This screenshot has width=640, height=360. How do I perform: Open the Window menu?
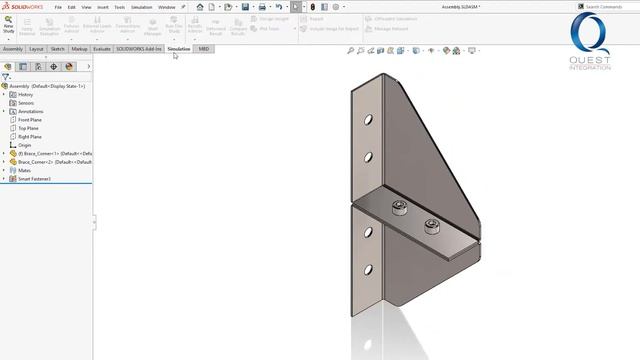tap(167, 7)
